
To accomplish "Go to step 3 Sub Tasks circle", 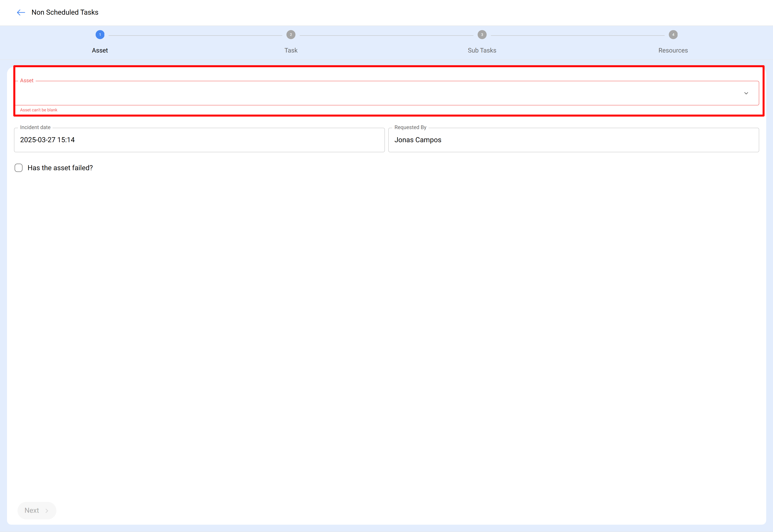I will (482, 35).
